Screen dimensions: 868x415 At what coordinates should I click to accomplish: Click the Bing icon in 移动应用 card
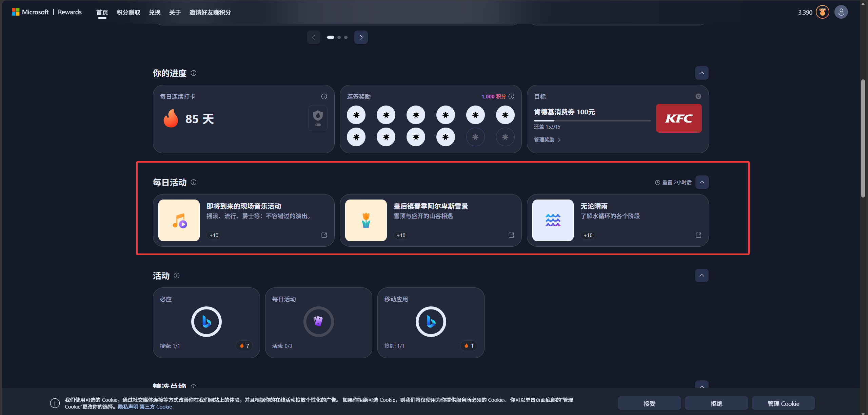(431, 322)
